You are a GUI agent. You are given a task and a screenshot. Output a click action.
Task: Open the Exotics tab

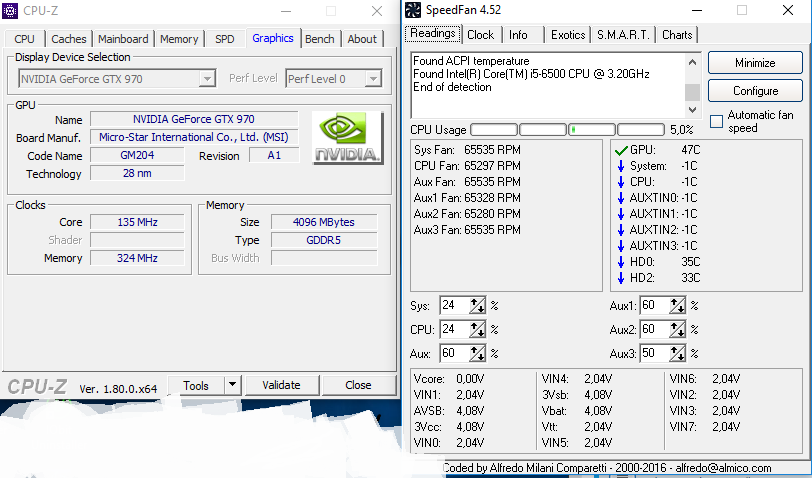(568, 35)
